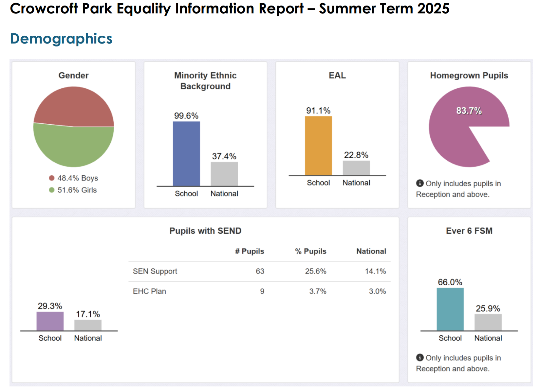The width and height of the screenshot is (540, 392).
Task: Click the Pupils with SEND card title
Action: point(205,231)
